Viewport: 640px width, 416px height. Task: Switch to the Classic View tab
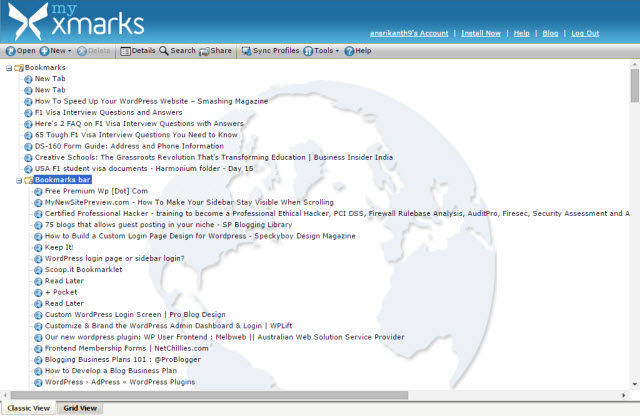29,408
